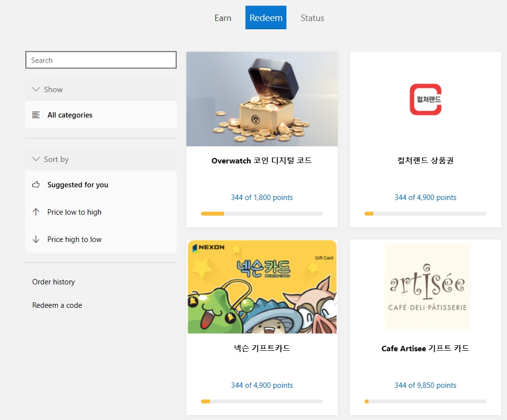Click the 넥슨 기프트카드 title
The height and width of the screenshot is (420, 507).
(262, 348)
